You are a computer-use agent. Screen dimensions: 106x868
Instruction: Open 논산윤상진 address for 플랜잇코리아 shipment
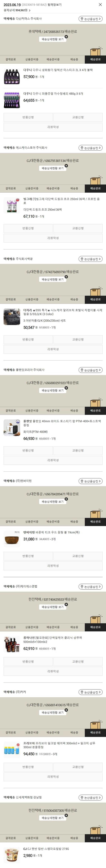(91, 370)
